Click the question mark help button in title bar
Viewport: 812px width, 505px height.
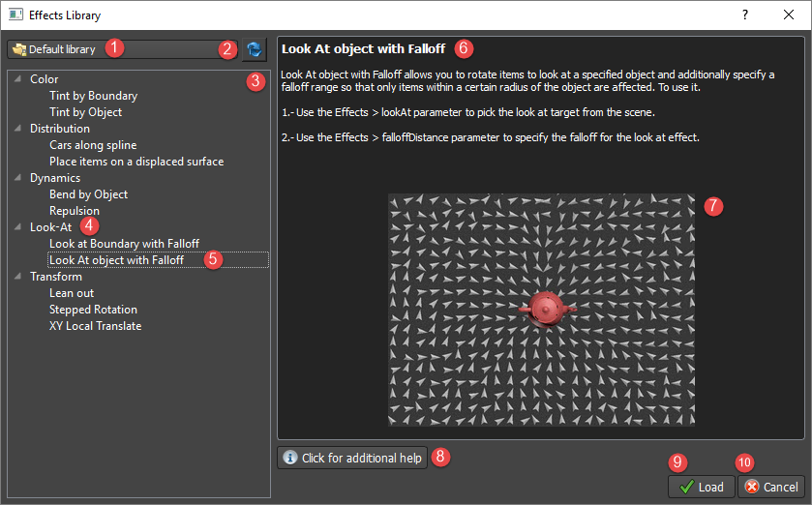[x=744, y=15]
